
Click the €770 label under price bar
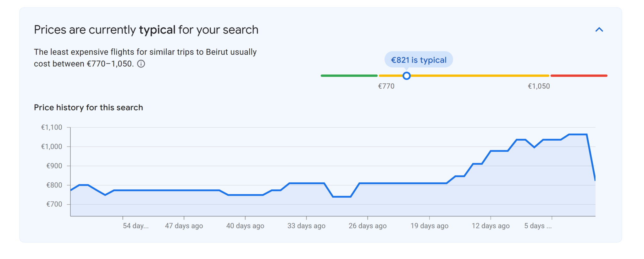[x=386, y=86]
